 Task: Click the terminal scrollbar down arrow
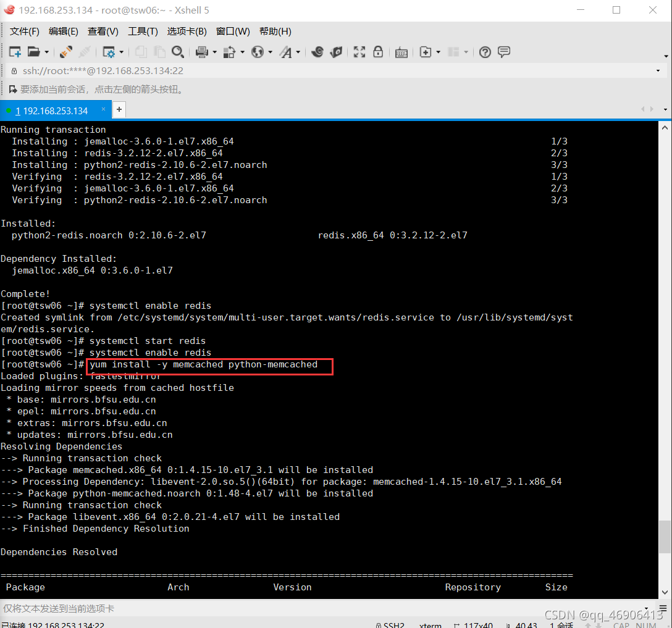coord(665,592)
